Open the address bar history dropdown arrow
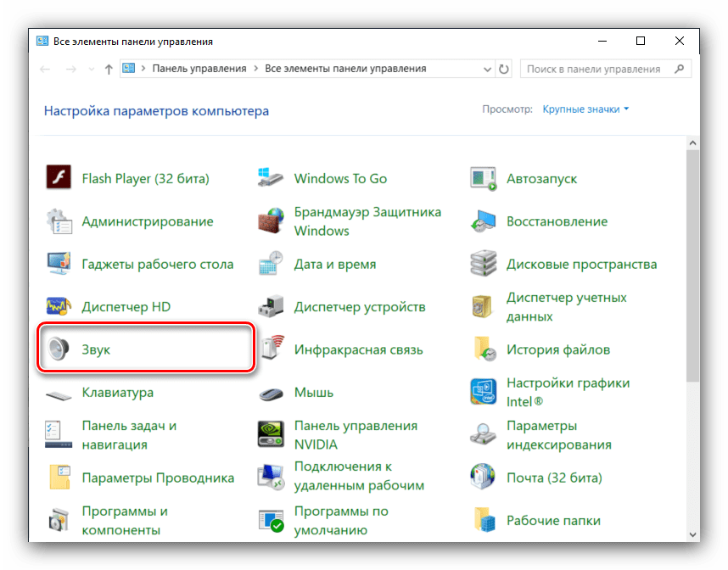The width and height of the screenshot is (728, 570). click(488, 69)
